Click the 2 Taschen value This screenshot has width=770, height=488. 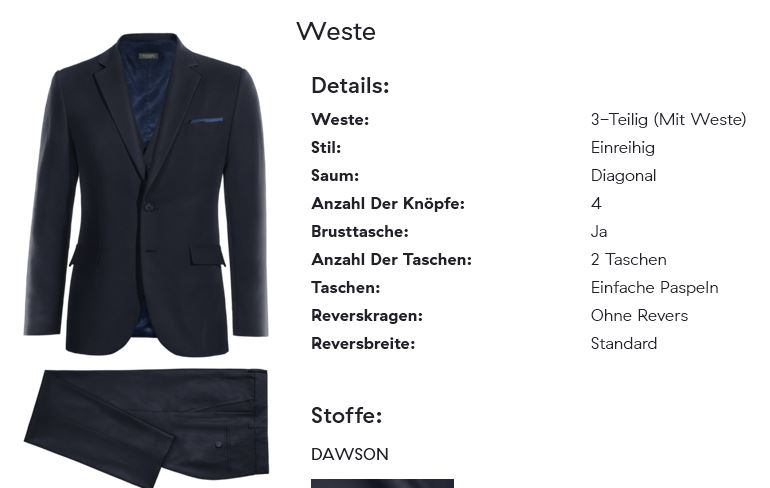tap(629, 259)
